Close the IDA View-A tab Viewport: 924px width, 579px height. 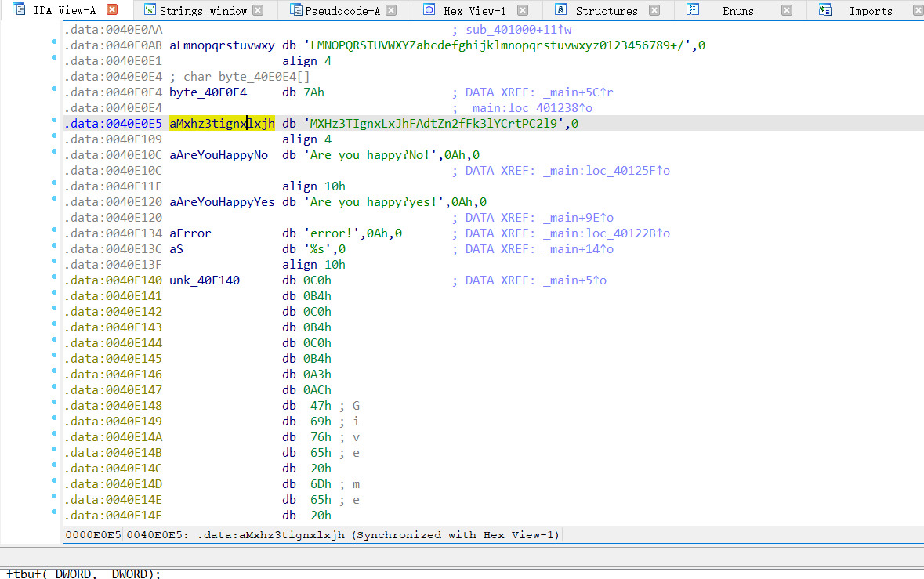[x=112, y=10]
